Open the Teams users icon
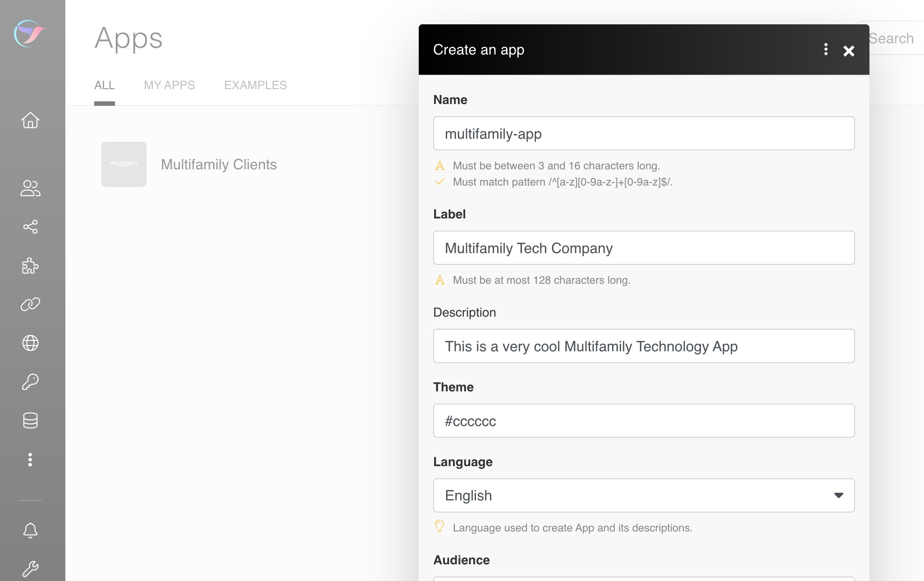Image resolution: width=924 pixels, height=581 pixels. click(30, 188)
